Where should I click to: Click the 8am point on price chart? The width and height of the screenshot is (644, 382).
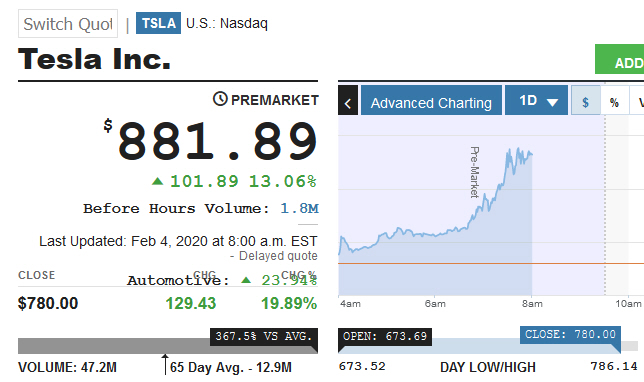click(x=532, y=154)
